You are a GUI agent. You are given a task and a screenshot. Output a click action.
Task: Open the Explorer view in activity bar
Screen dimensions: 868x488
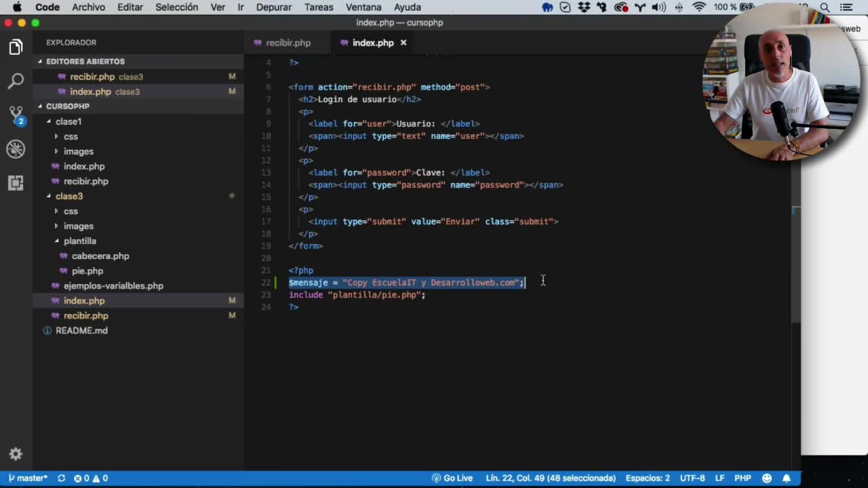(x=16, y=47)
